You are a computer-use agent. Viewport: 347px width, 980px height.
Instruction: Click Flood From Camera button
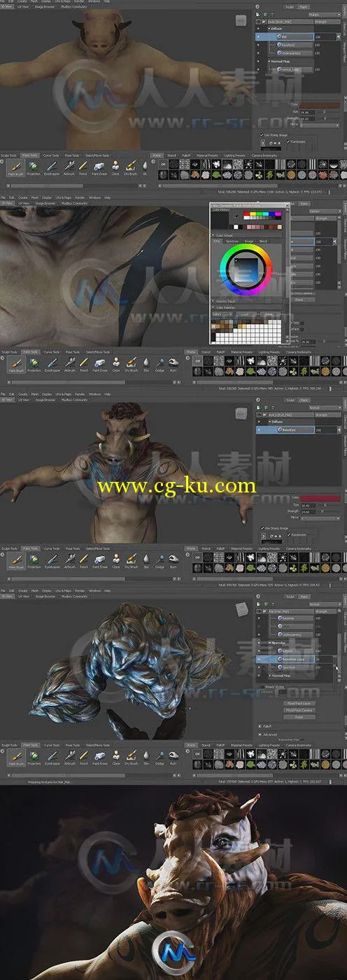pyautogui.click(x=298, y=710)
